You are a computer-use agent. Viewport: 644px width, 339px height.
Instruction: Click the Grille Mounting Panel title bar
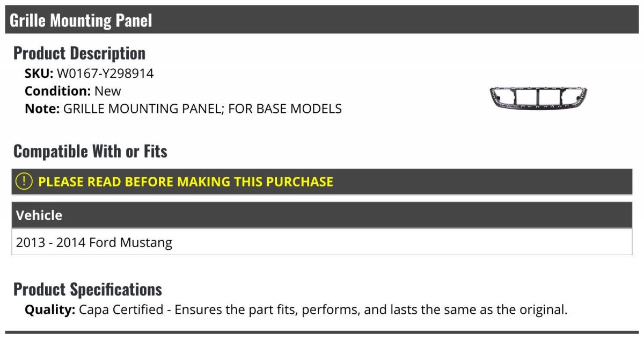322,20
